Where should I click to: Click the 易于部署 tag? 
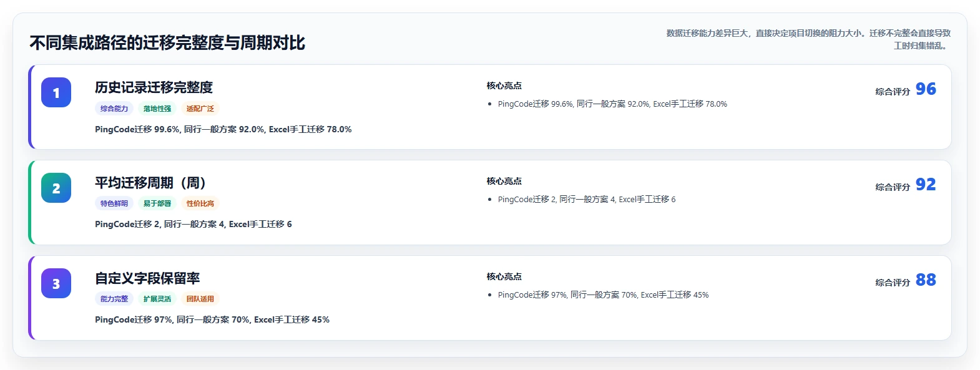pos(157,203)
